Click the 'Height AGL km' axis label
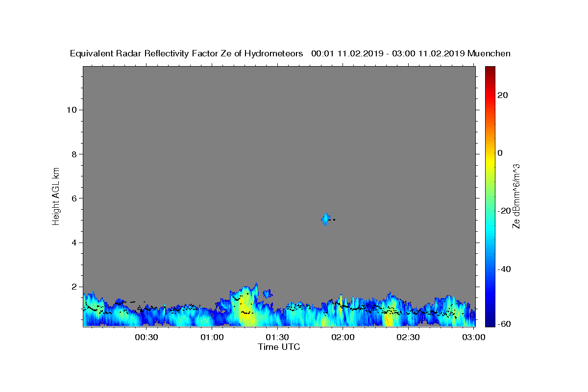This screenshot has height=392, width=588. pos(56,196)
